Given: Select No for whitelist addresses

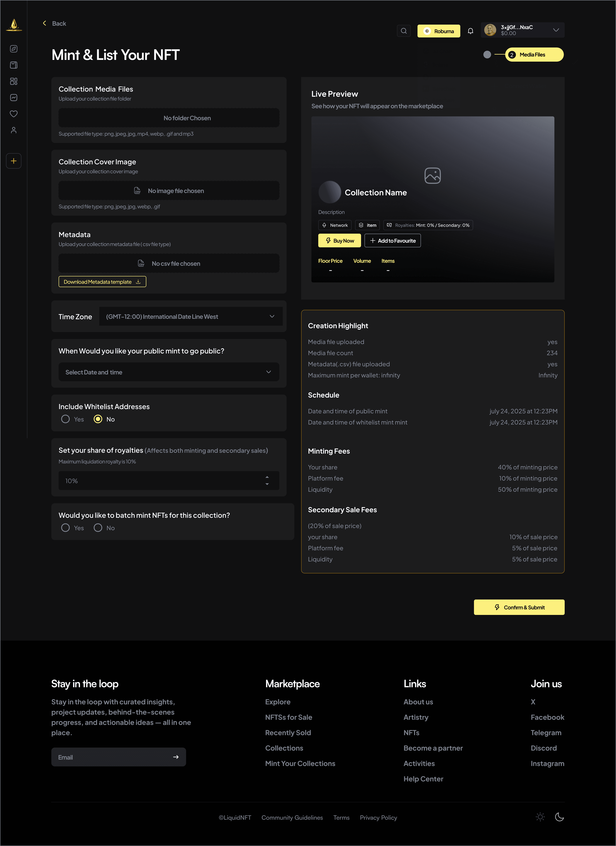Looking at the screenshot, I should click(x=98, y=419).
